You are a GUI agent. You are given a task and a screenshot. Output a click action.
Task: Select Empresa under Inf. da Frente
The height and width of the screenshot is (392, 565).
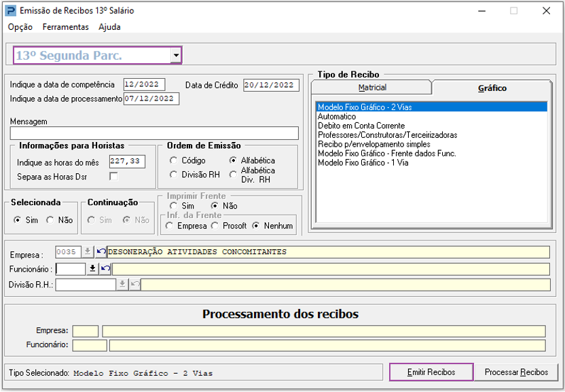click(170, 226)
